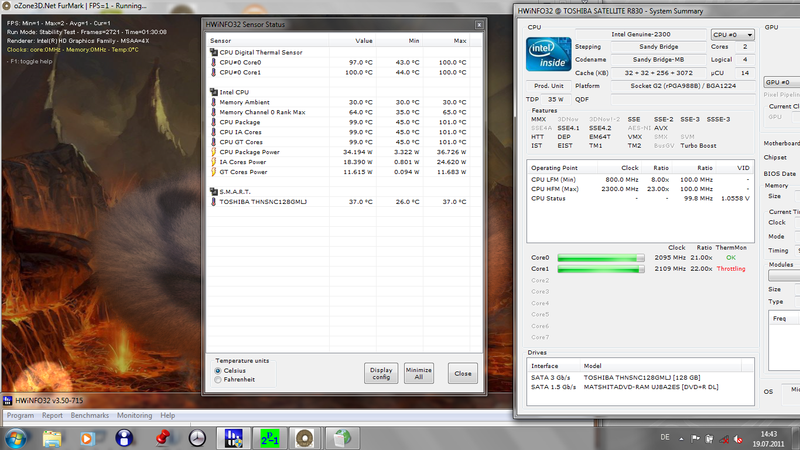Click the Core0 usage bar
The width and height of the screenshot is (800, 450).
[x=601, y=258]
